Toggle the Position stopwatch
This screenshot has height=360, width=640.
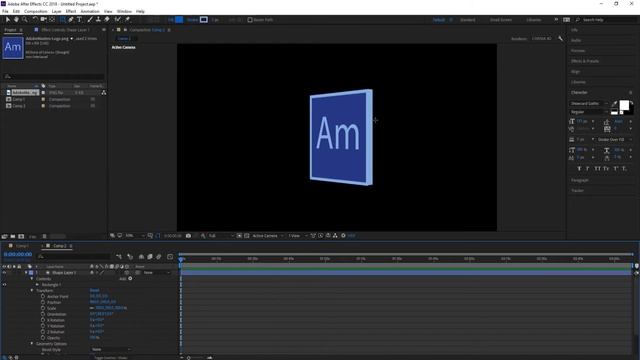tap(43, 302)
